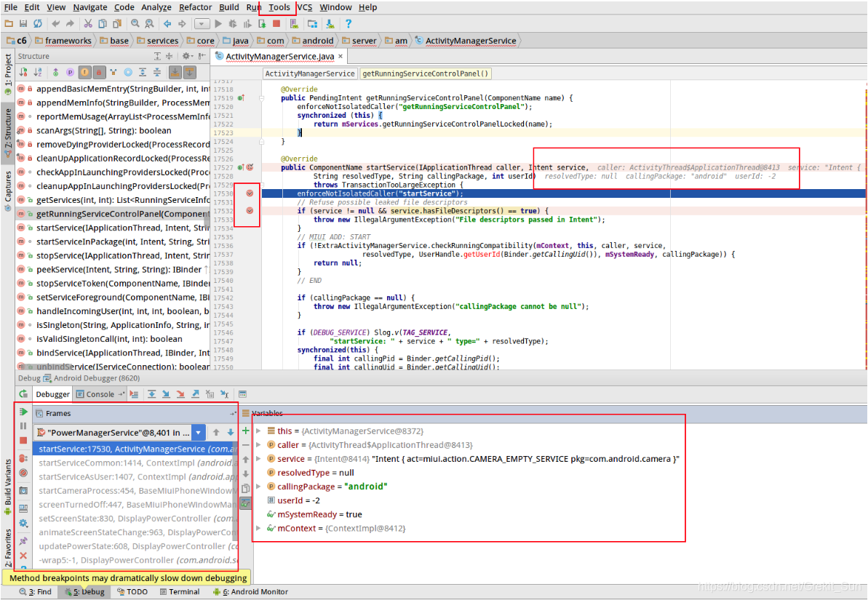Screen dimensions: 868x600
Task: Click the Find magnifier icon in toolbar
Action: [135, 24]
